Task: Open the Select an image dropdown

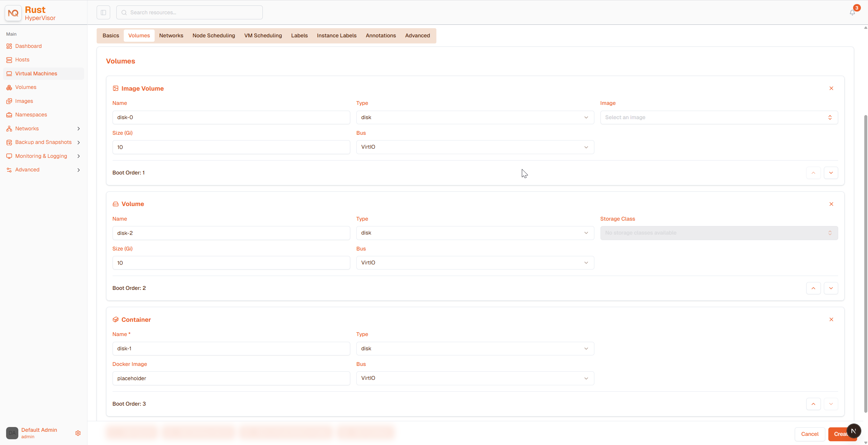Action: [x=719, y=117]
